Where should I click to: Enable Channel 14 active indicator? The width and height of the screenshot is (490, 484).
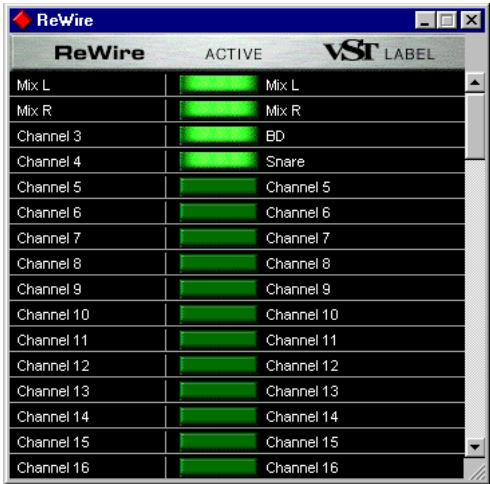(218, 416)
